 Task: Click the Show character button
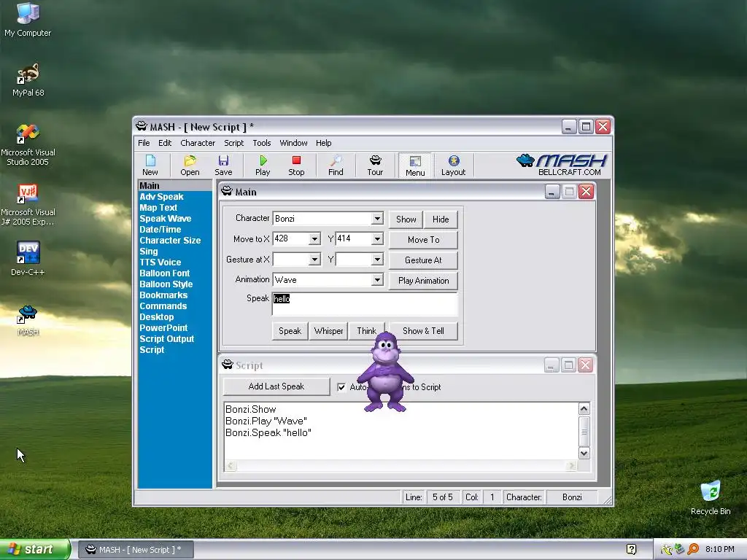pyautogui.click(x=406, y=219)
